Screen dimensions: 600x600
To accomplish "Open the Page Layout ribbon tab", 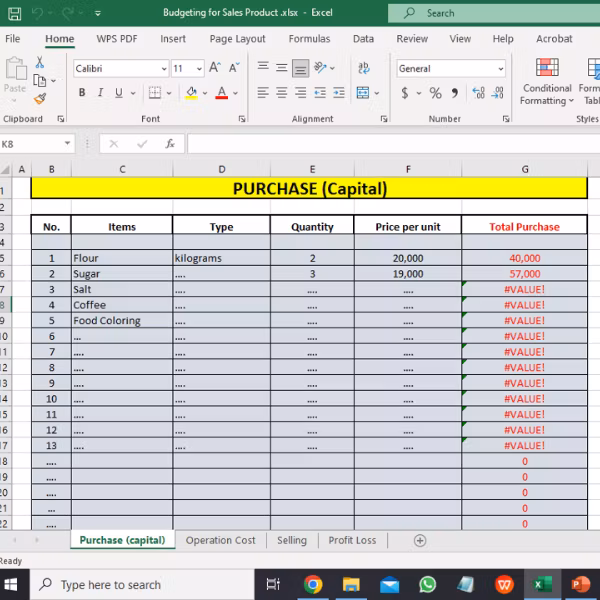I will 237,39.
